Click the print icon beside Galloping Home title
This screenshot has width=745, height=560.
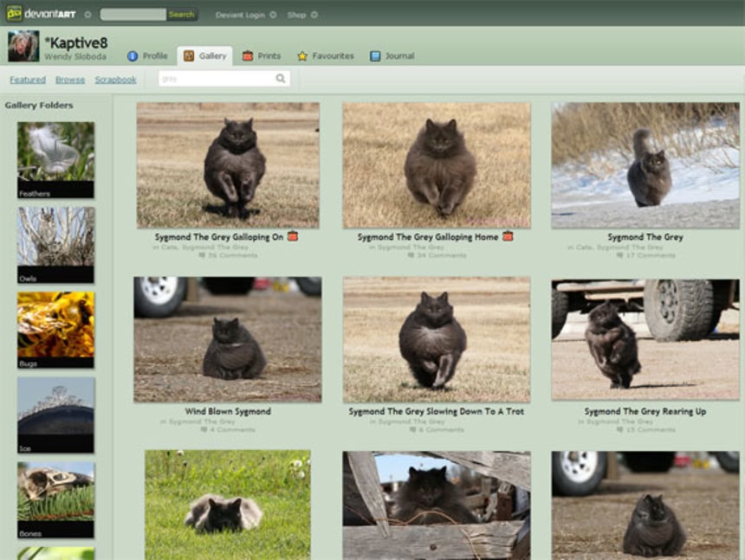tap(508, 236)
